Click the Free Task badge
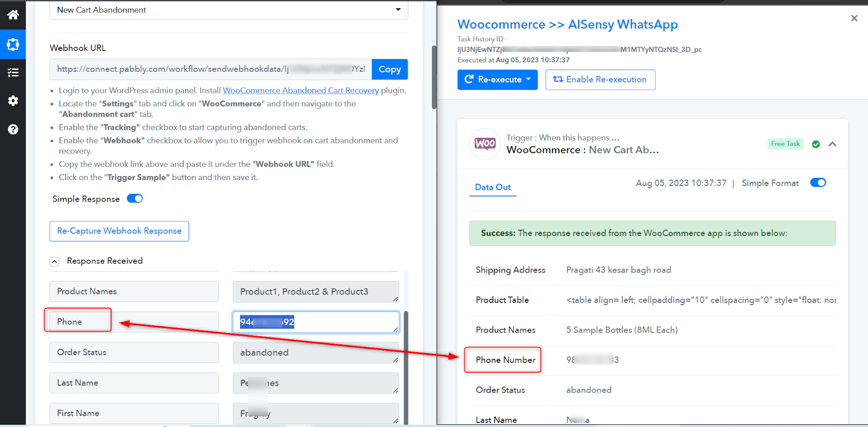868x427 pixels. [785, 144]
